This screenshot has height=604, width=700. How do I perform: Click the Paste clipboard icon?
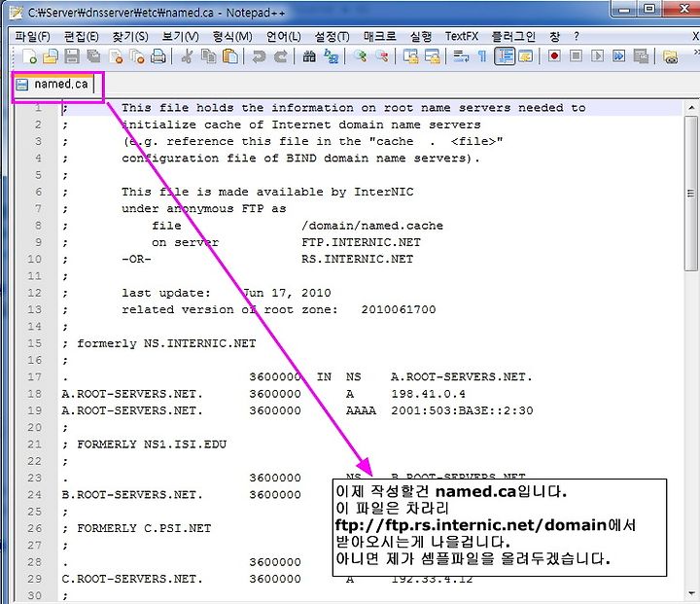230,56
